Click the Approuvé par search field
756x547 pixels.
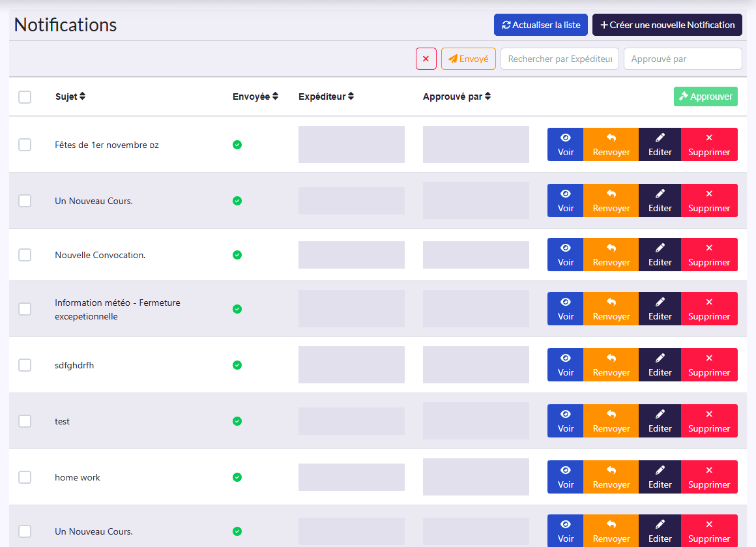(x=683, y=59)
